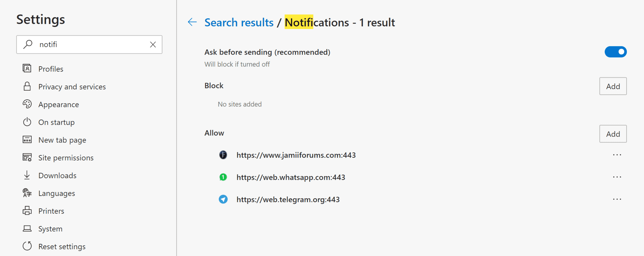This screenshot has width=644, height=256.
Task: Open more options for web.whatsapp.com
Action: click(617, 177)
